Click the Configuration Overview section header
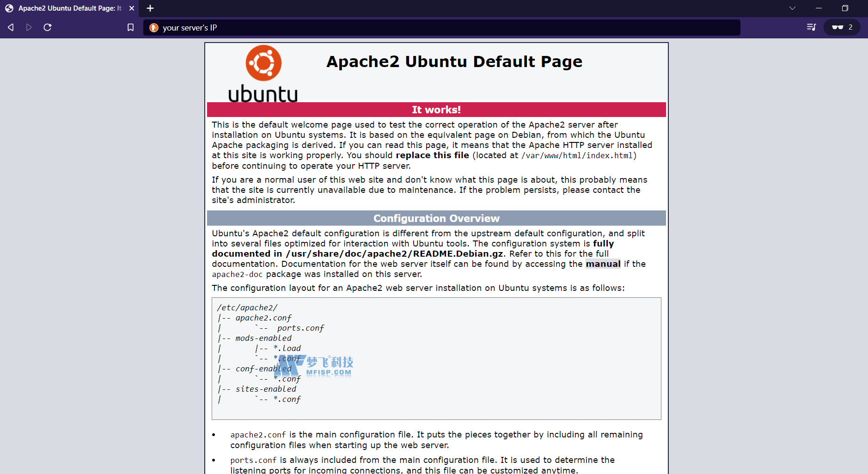This screenshot has height=474, width=868. click(x=436, y=218)
